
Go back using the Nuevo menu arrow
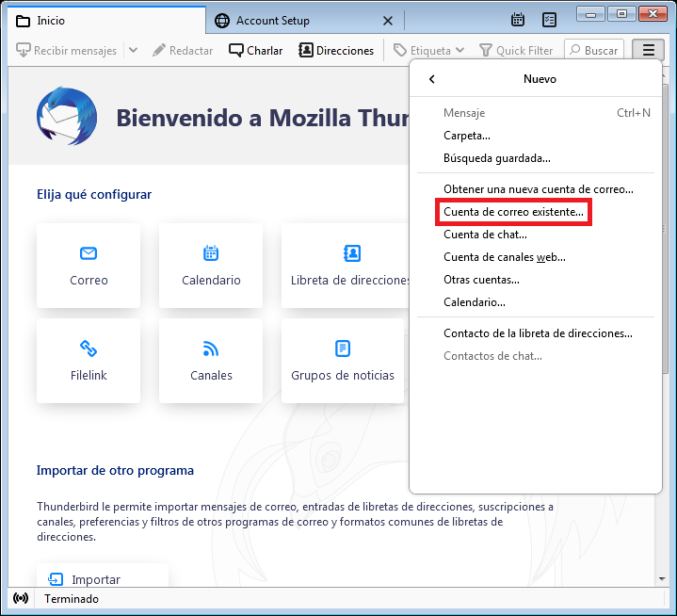[432, 79]
